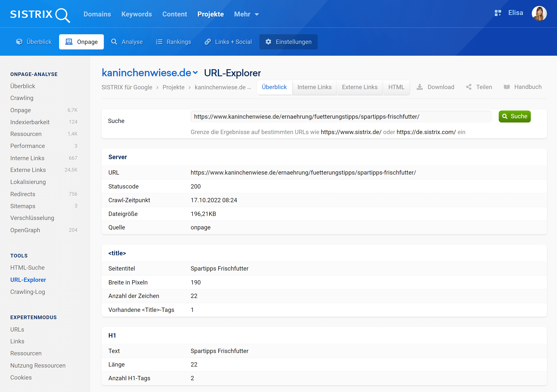Screen dimensions: 557x392
Task: Click the crawl time 17.10.2022 08:24
Action: tap(214, 200)
